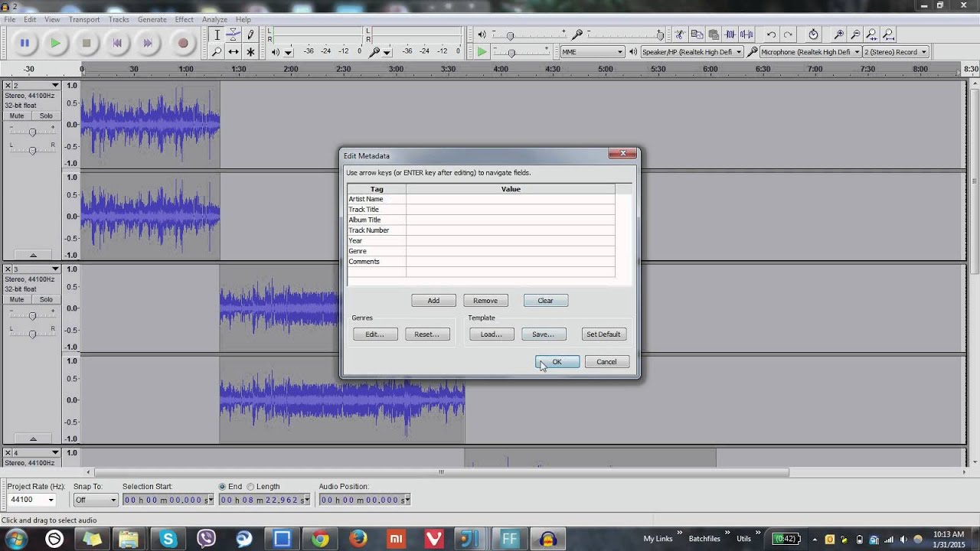Open the Edit menu
The width and height of the screenshot is (980, 551).
[x=30, y=19]
